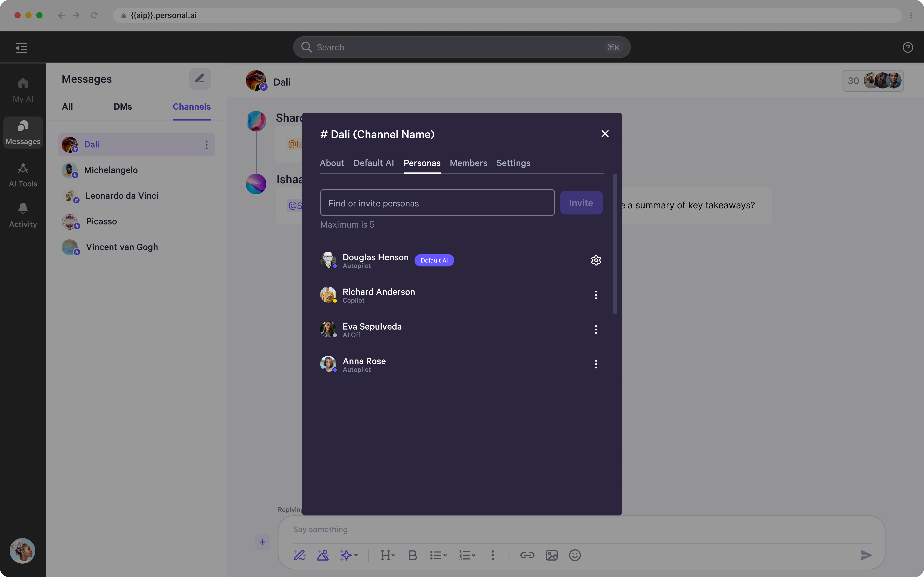The height and width of the screenshot is (577, 924).
Task: Open Anna Rose's three-dot options menu
Action: tap(596, 364)
